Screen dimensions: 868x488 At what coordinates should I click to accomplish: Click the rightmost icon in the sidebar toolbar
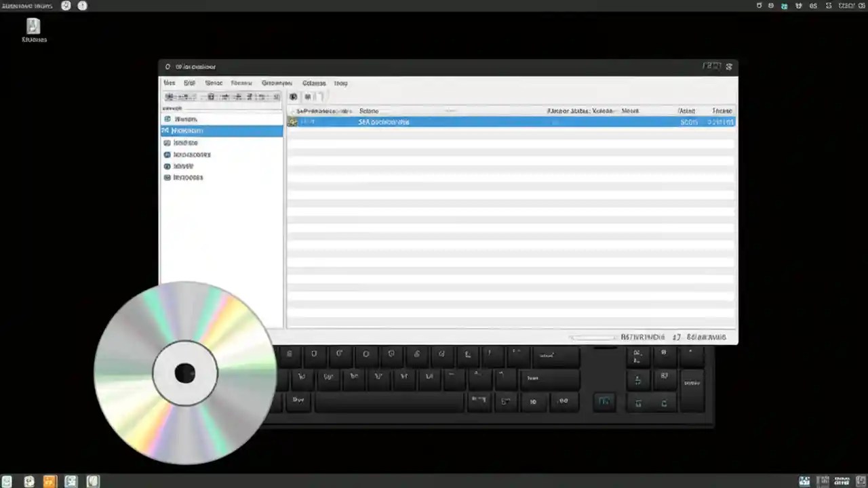point(276,96)
